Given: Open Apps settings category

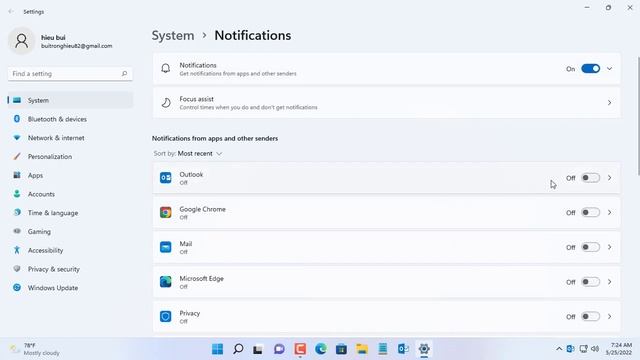Looking at the screenshot, I should point(70,176).
